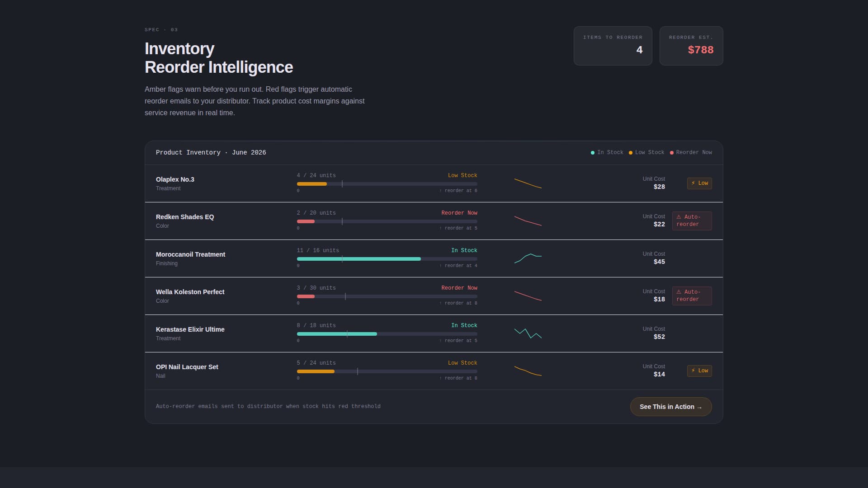Click the '11 / 16 units' text
Image resolution: width=868 pixels, height=488 pixels.
[318, 250]
